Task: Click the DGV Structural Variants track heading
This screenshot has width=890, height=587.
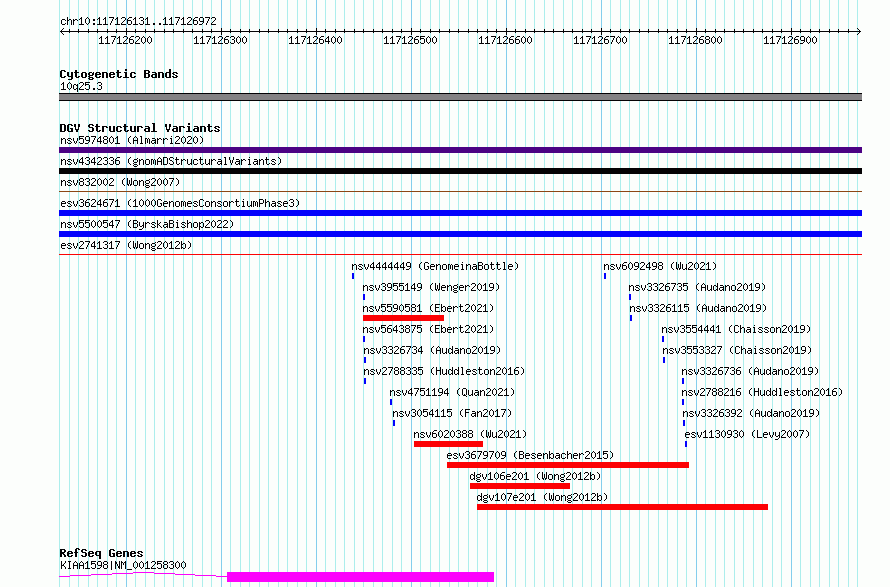Action: [140, 128]
